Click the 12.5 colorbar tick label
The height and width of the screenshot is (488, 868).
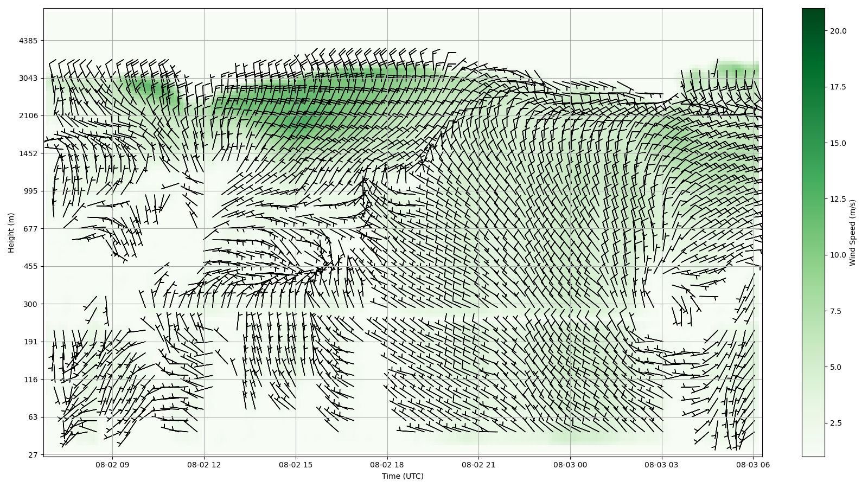[838, 199]
